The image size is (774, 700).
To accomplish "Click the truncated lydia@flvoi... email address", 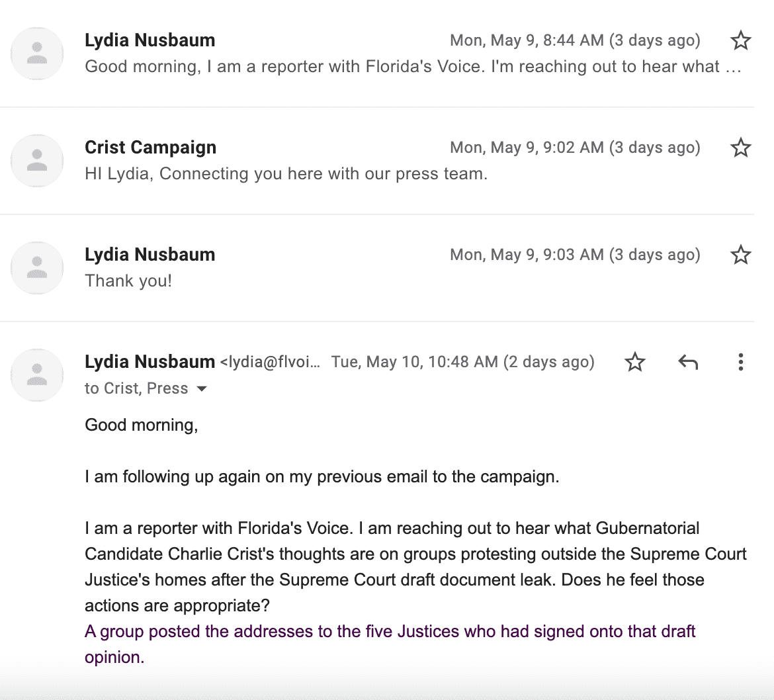I will tap(270, 362).
